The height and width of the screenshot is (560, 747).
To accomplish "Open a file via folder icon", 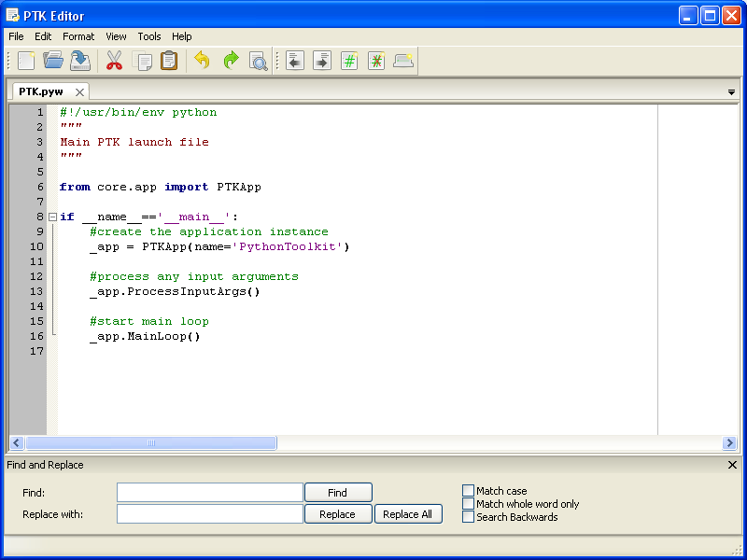I will 53,61.
